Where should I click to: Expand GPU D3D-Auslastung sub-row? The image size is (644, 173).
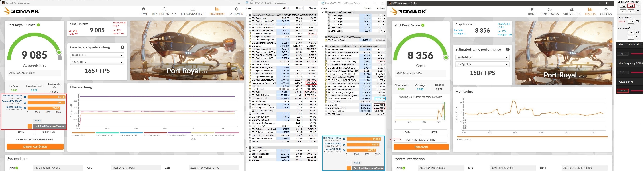click(250, 111)
